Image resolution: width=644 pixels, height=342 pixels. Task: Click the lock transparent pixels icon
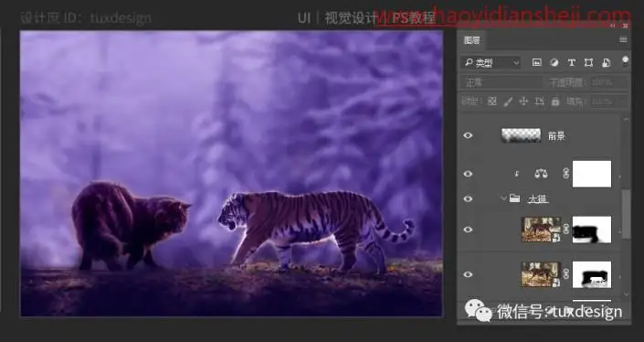click(x=492, y=102)
